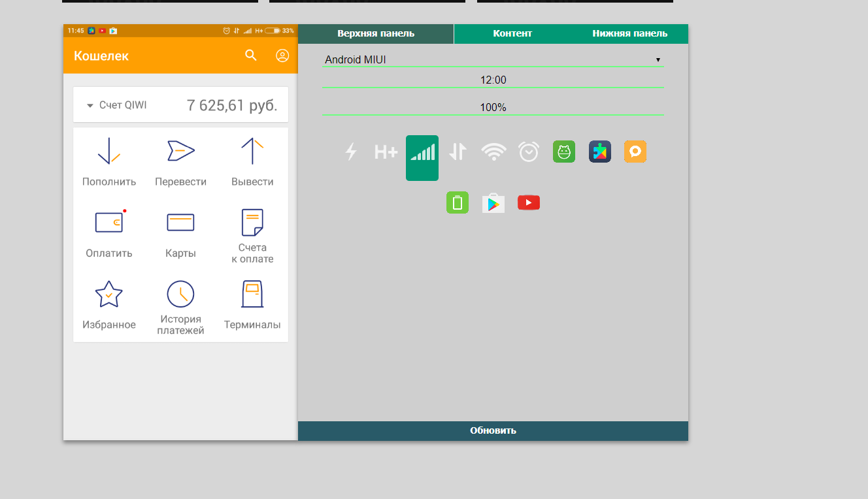The image size is (868, 499).
Task: Open the Терминалы terminal icon
Action: coord(252,294)
